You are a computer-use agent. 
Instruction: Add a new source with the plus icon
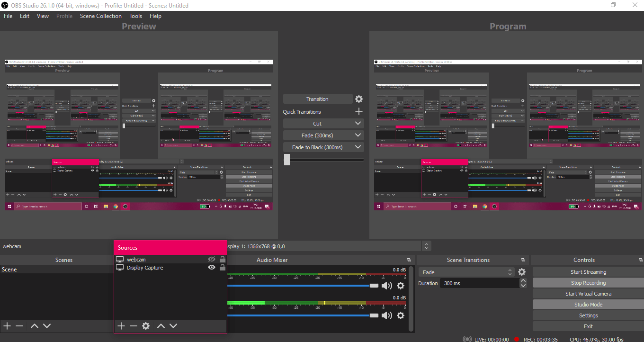121,326
